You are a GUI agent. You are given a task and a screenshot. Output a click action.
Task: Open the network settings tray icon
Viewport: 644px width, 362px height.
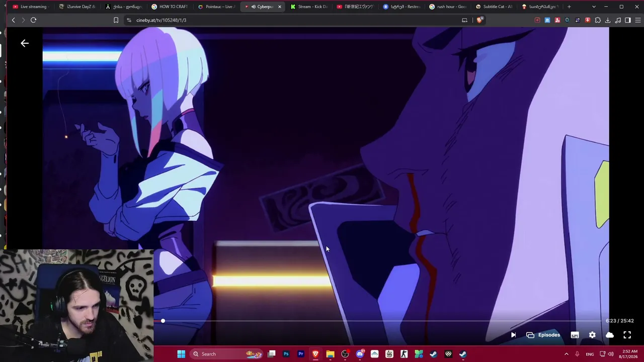click(602, 354)
